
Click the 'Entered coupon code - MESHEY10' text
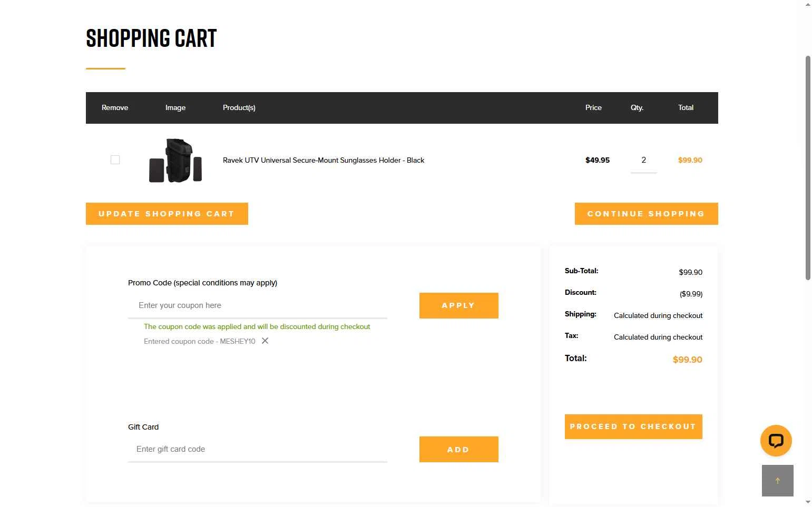[x=199, y=341]
